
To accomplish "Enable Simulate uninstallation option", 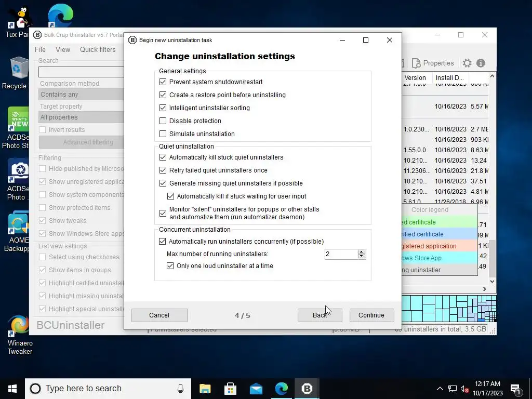I will [163, 134].
